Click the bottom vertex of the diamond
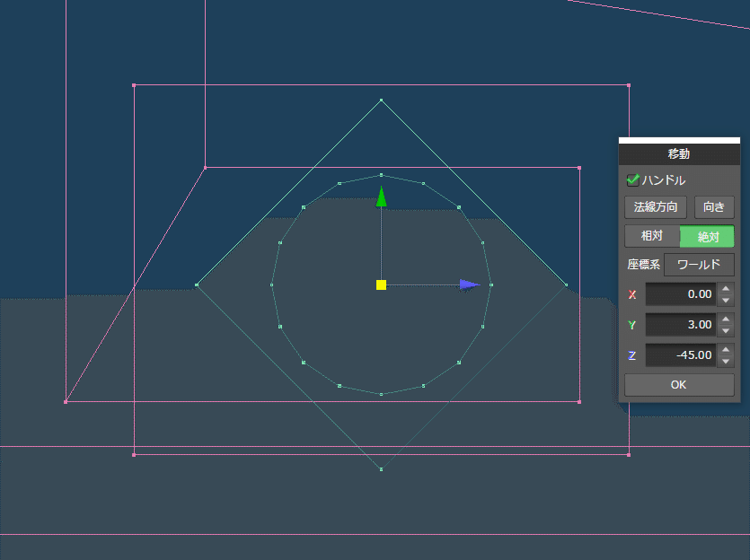 (x=381, y=469)
